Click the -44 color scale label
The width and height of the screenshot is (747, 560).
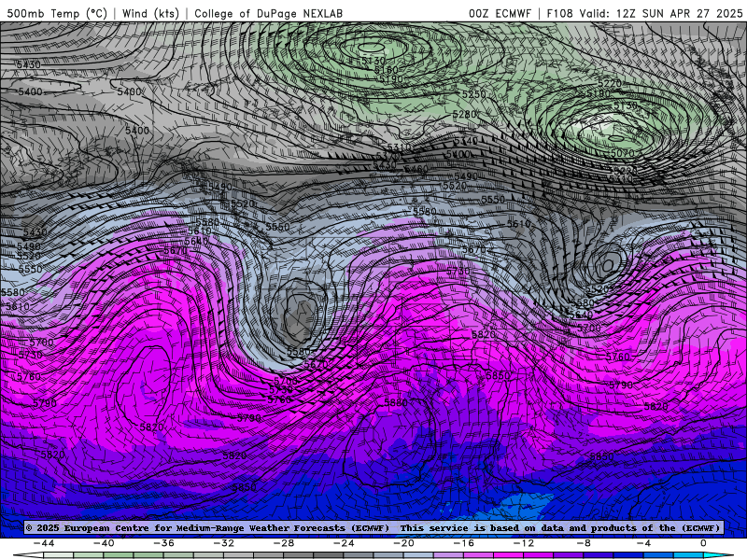pos(44,543)
